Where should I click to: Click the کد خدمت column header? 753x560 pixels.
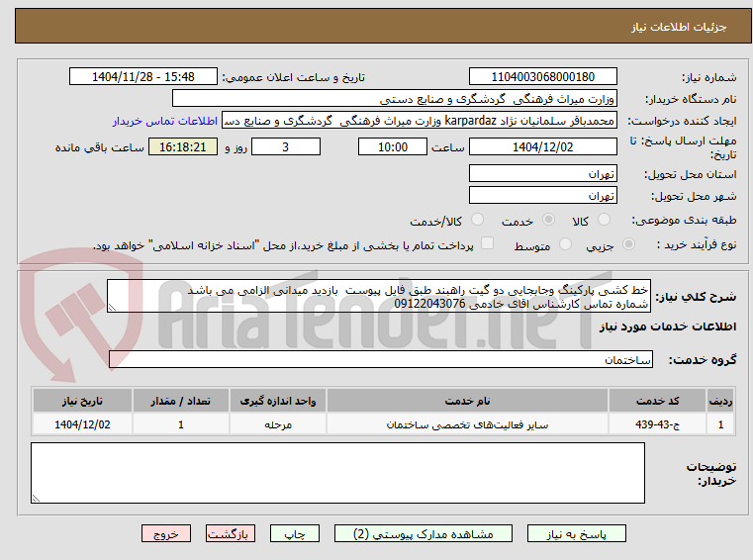tap(657, 401)
